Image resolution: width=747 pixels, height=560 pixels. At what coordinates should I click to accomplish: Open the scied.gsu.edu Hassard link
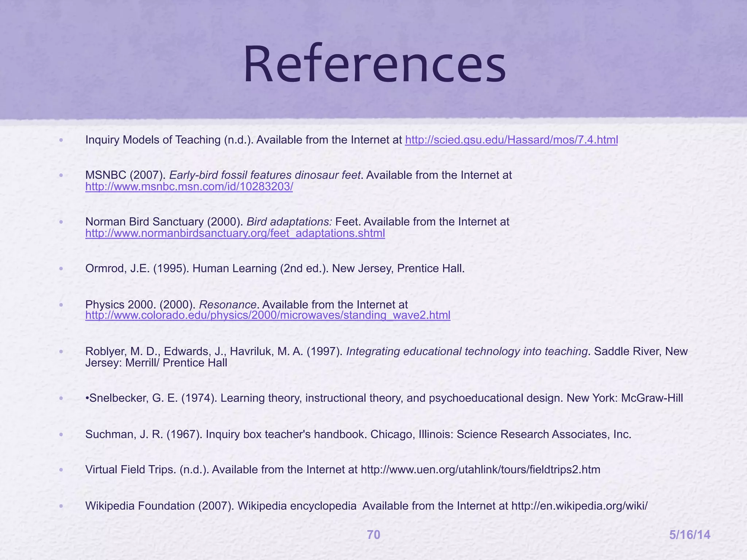tap(511, 140)
